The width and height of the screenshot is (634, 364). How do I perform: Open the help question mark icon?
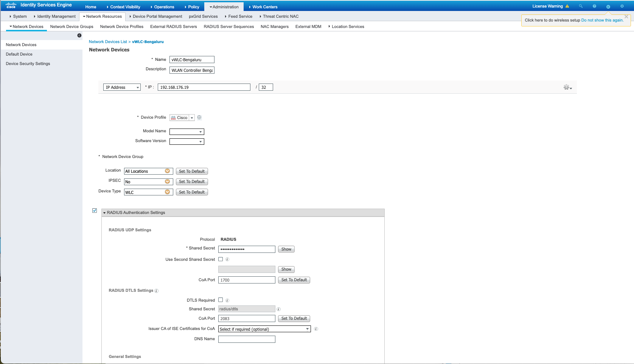click(594, 6)
